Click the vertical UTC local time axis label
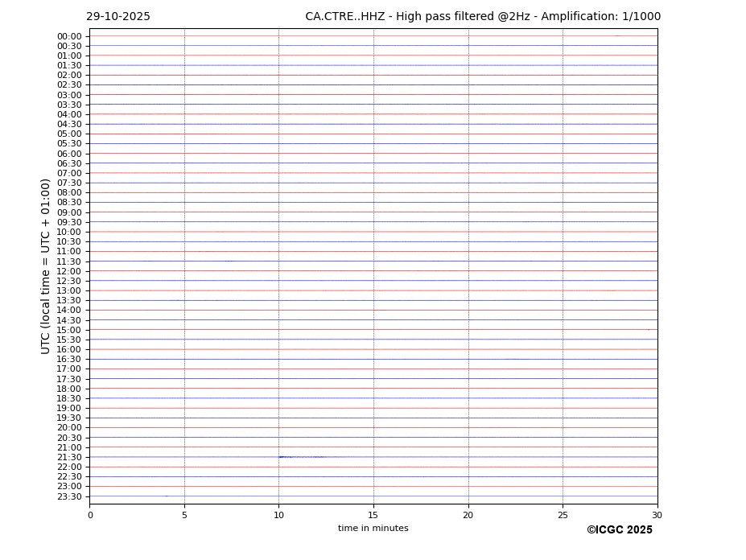Viewport: 746px width, 560px height. point(46,266)
